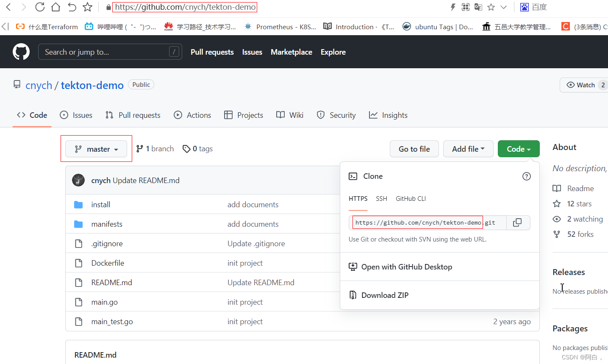Focus the Search or jump to field
This screenshot has width=608, height=364.
tap(110, 52)
